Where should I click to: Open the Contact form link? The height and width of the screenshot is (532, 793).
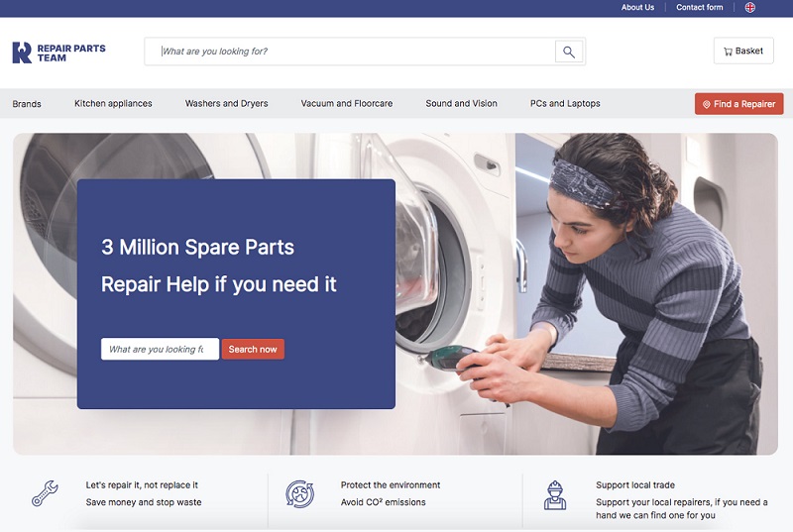700,8
